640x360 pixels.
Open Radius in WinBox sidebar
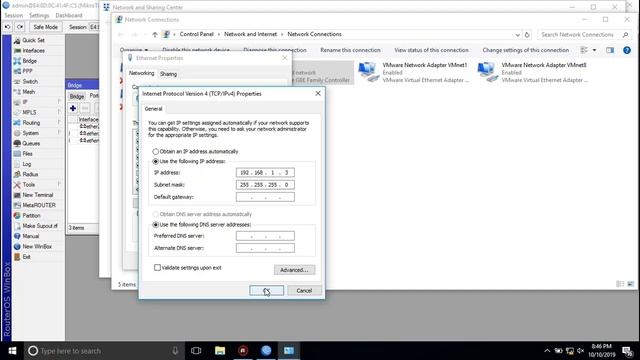30,174
